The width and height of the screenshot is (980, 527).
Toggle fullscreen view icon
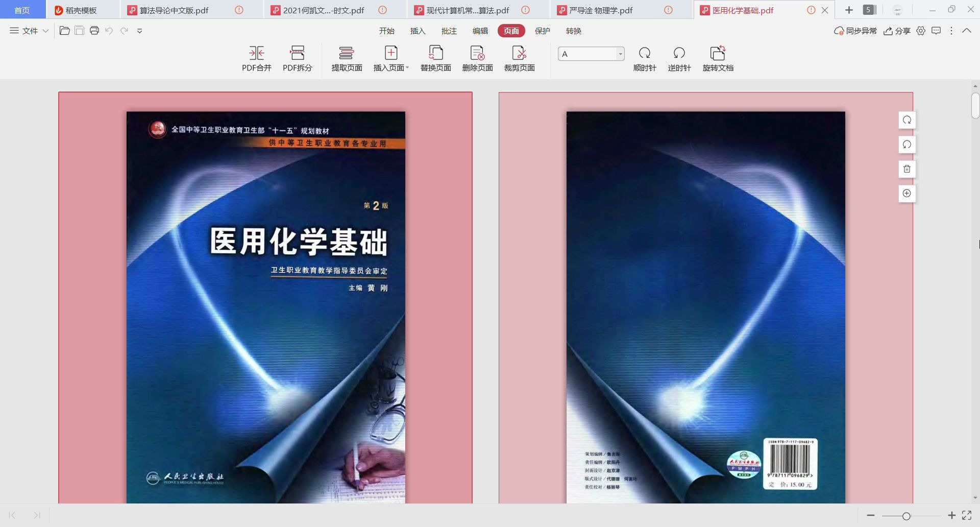pyautogui.click(x=967, y=516)
